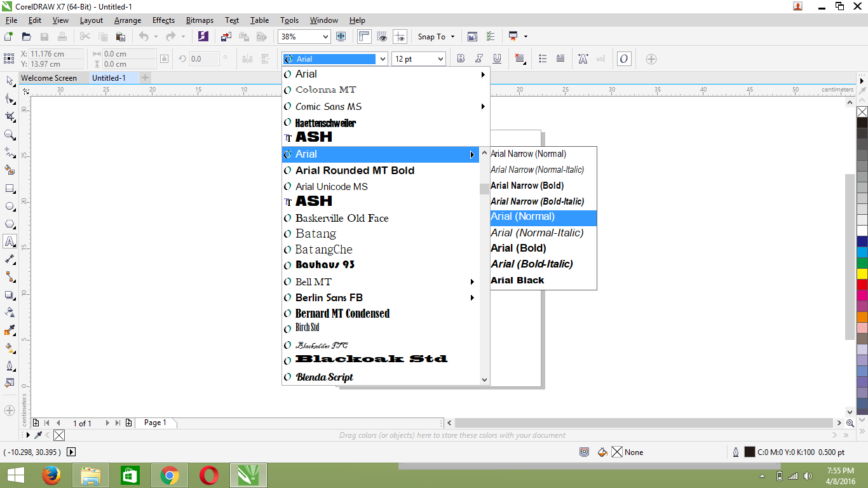868x488 pixels.
Task: Select the Freehand tool
Action: [10, 152]
